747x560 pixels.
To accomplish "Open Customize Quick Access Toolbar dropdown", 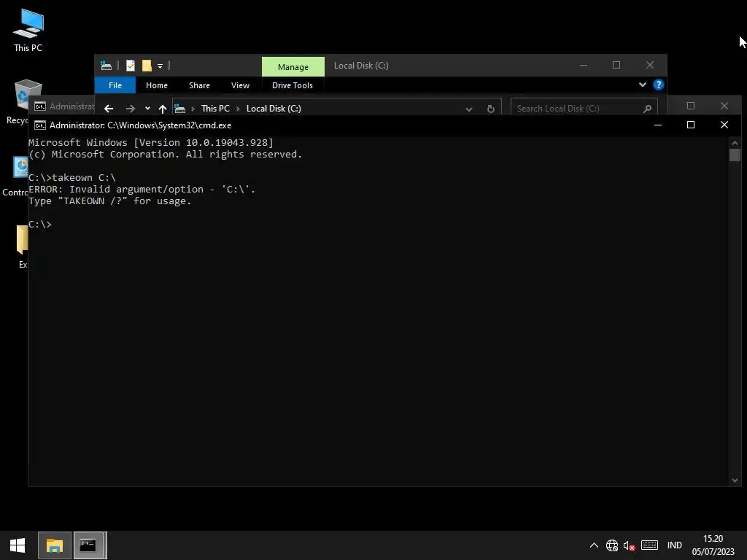I will click(160, 66).
